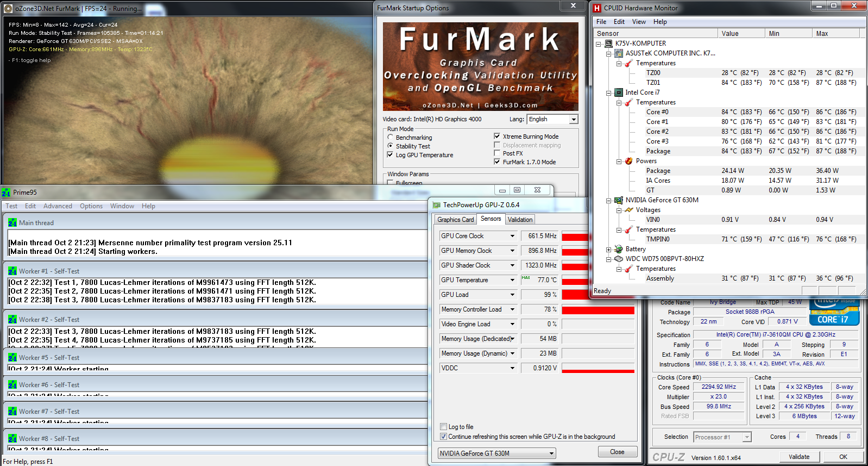Click the thermometer icon for Intel Core i7 Temperatures
The image size is (868, 466).
pyautogui.click(x=629, y=102)
